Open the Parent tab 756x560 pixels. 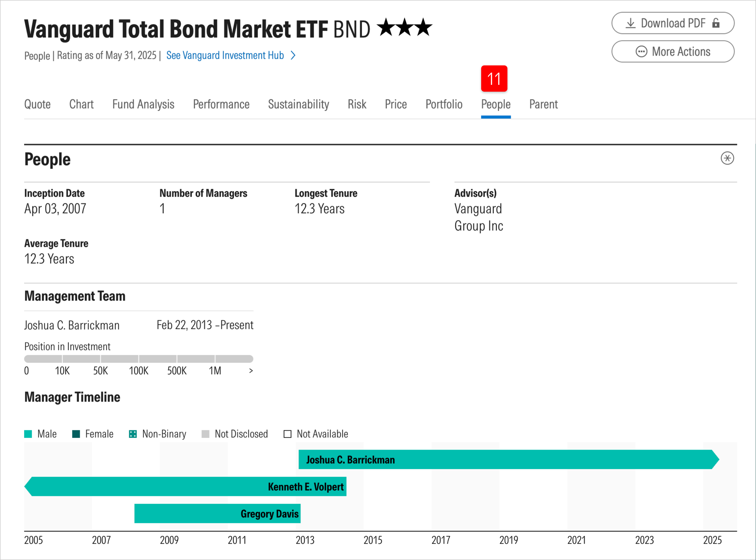tap(543, 104)
